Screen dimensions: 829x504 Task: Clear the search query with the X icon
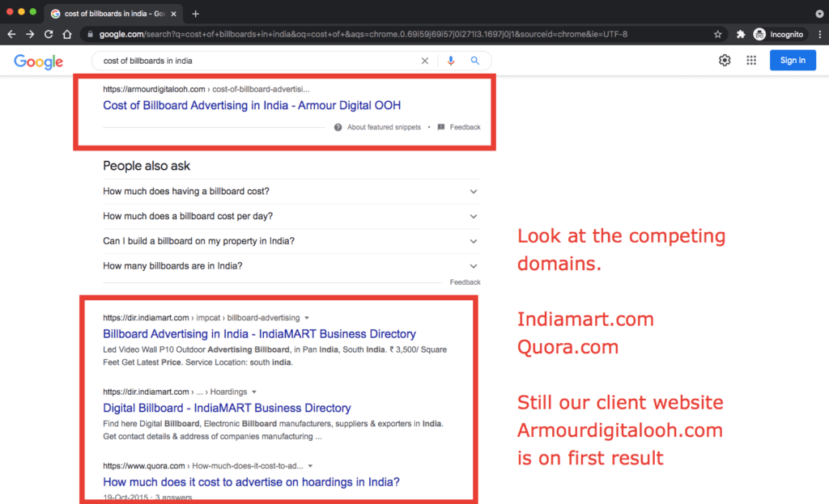point(424,60)
